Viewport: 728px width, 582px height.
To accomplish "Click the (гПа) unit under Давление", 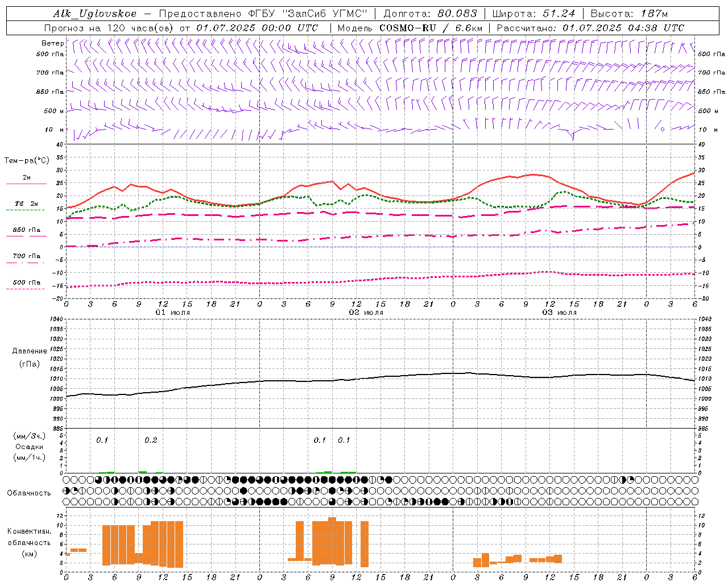I will (x=29, y=364).
